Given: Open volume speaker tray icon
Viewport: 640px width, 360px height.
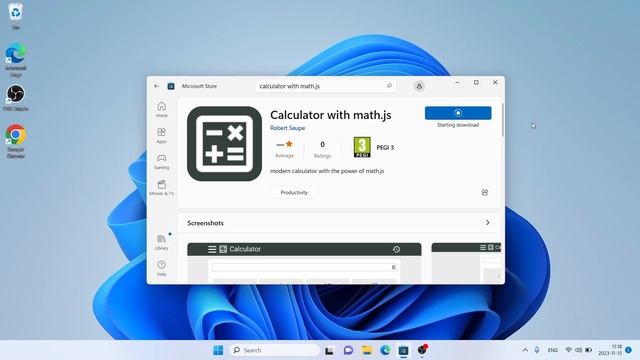Looking at the screenshot, I should pos(578,350).
